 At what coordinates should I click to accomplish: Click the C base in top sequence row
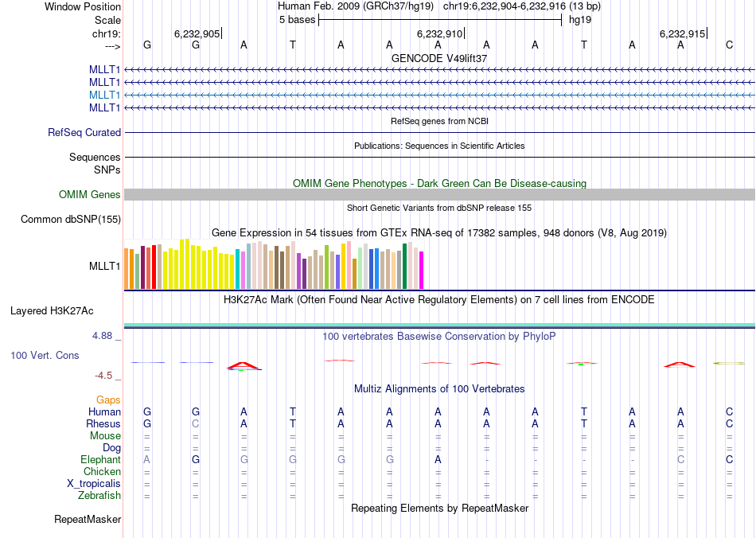pos(729,45)
